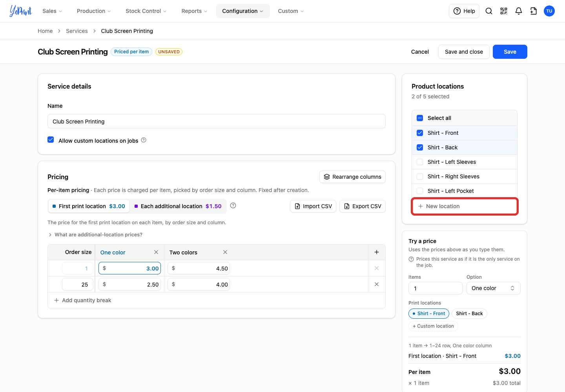Click the Save button
This screenshot has height=392, width=565.
click(x=510, y=52)
